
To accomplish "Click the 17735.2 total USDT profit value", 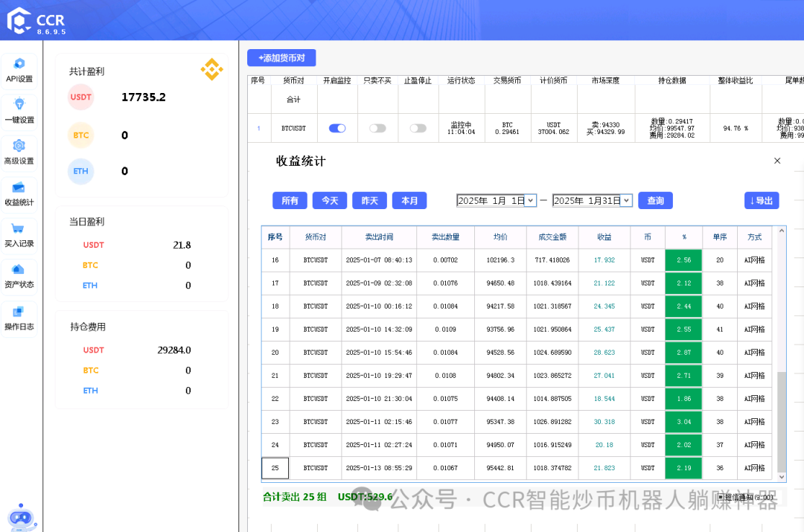I will [x=144, y=97].
